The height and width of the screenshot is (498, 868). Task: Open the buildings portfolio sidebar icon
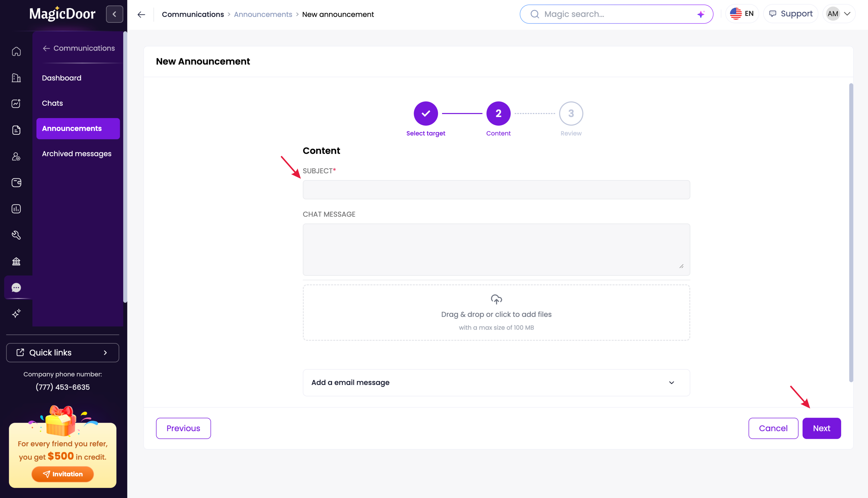[16, 78]
